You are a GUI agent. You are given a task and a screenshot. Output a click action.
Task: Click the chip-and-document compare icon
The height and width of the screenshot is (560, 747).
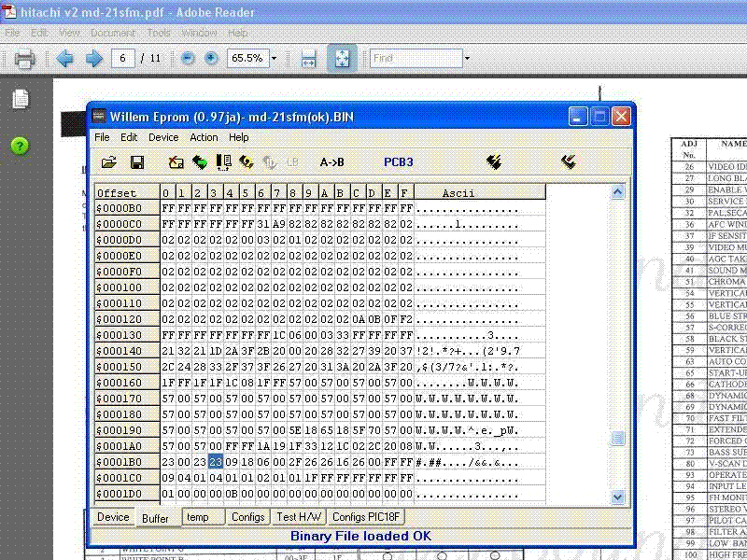tap(223, 162)
